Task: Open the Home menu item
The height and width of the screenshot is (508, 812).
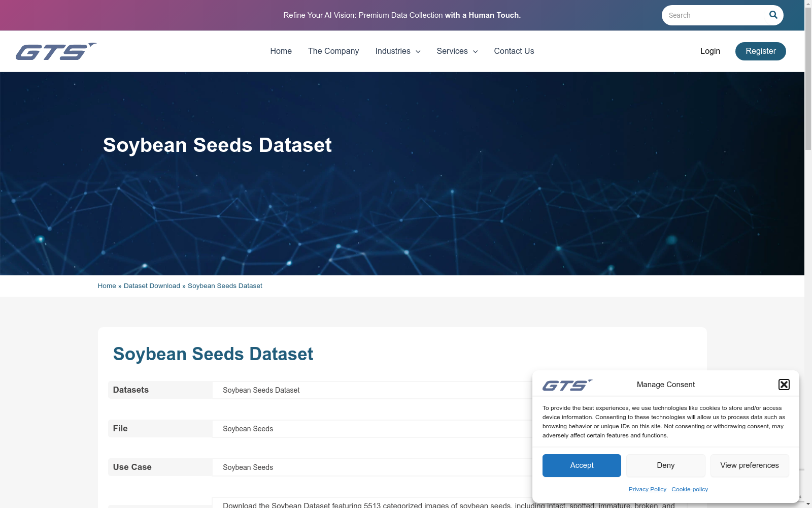Action: (281, 51)
